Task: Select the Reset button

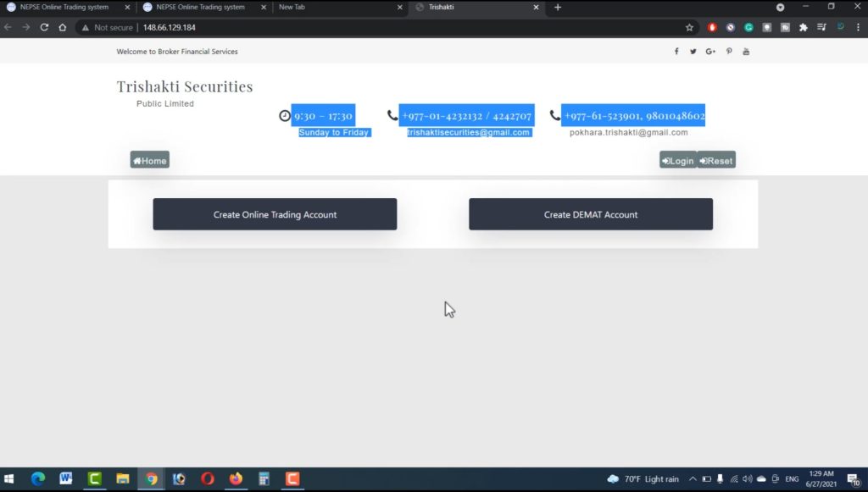Action: click(x=716, y=160)
